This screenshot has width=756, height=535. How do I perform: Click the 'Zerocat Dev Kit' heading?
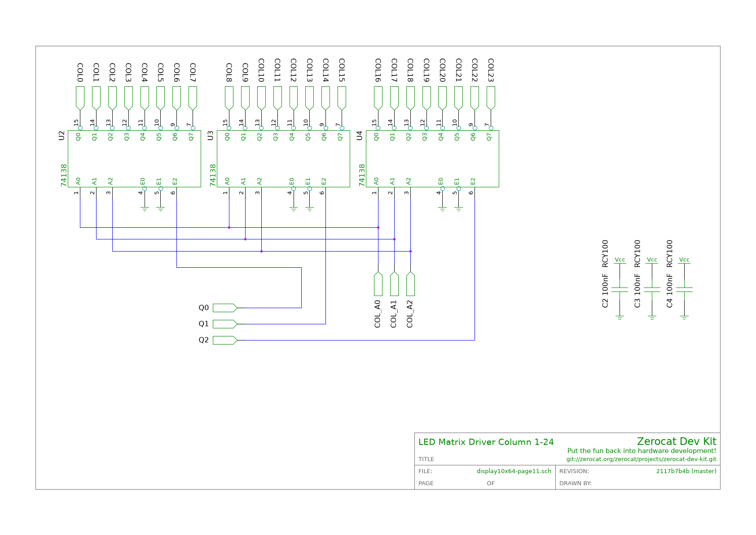[x=677, y=441]
